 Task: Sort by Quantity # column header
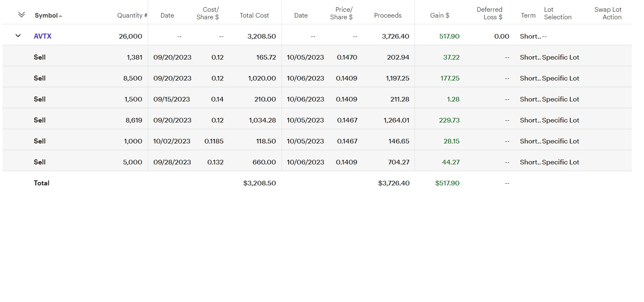(x=132, y=16)
